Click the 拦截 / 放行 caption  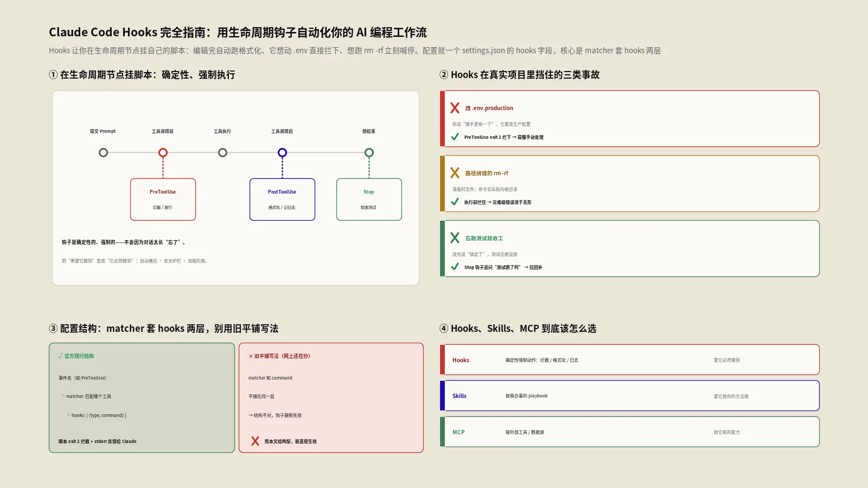point(163,208)
